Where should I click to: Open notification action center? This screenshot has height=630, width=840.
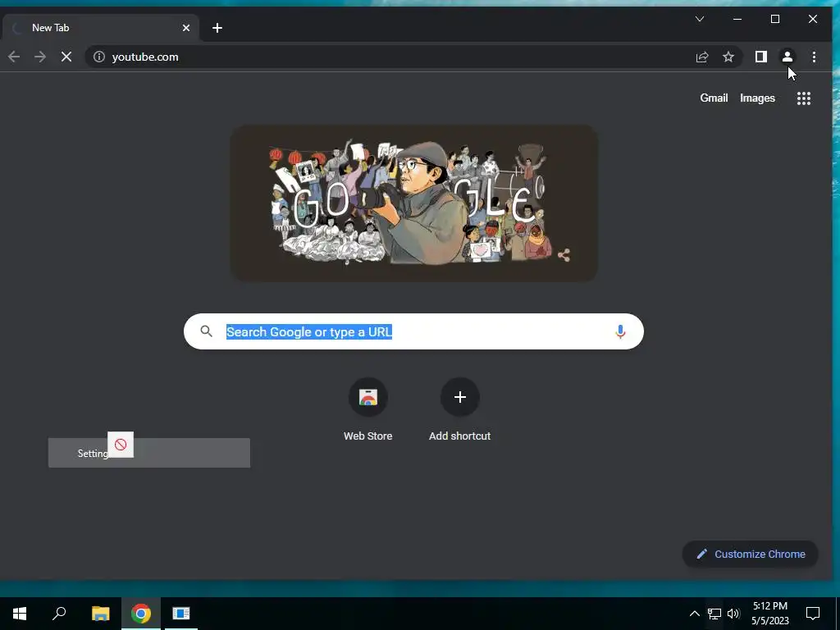click(813, 614)
